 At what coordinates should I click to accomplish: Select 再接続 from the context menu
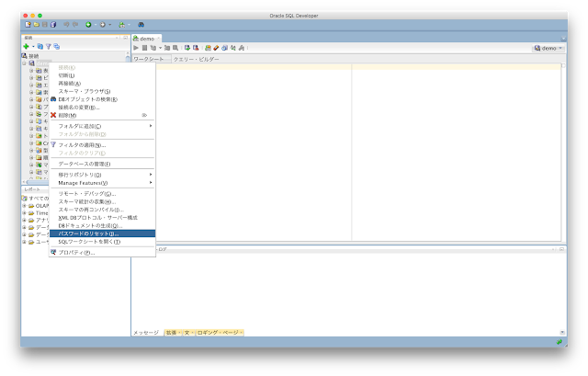(102, 84)
